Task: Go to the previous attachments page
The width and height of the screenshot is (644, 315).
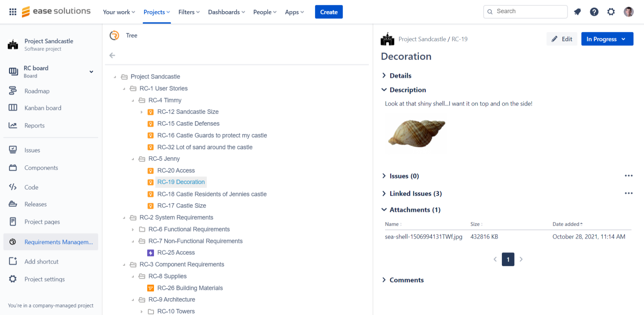Action: coord(495,259)
